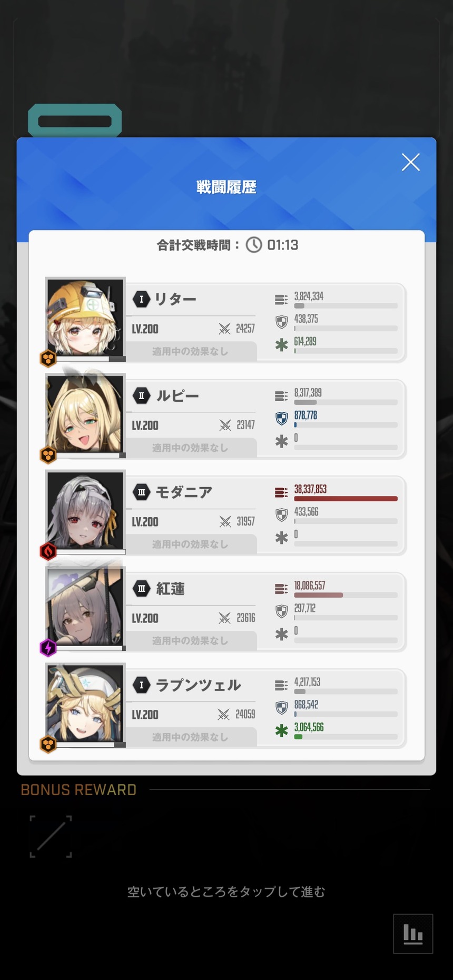This screenshot has width=453, height=980.
Task: Click 紅蓮's burst stage III hexagon icon
Action: pyautogui.click(x=141, y=589)
